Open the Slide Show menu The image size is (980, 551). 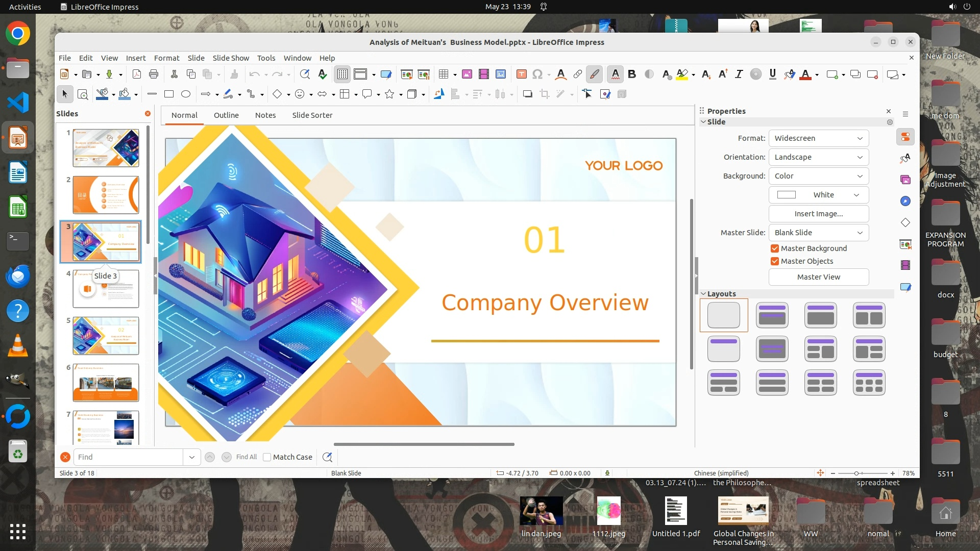(x=231, y=58)
